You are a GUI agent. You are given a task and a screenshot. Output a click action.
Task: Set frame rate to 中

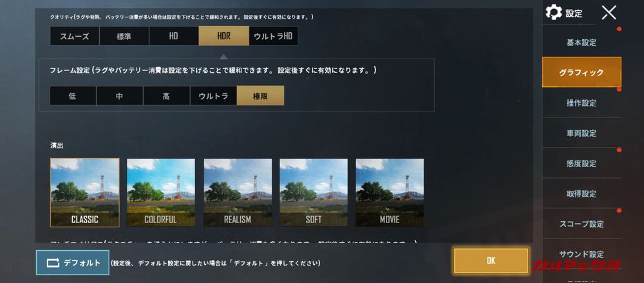pyautogui.click(x=120, y=95)
